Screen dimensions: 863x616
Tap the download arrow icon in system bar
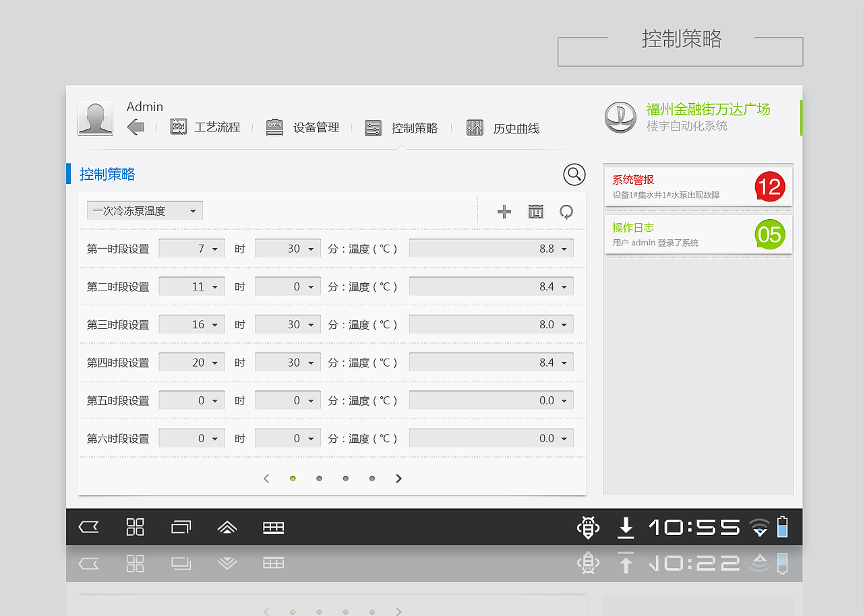pyautogui.click(x=626, y=527)
